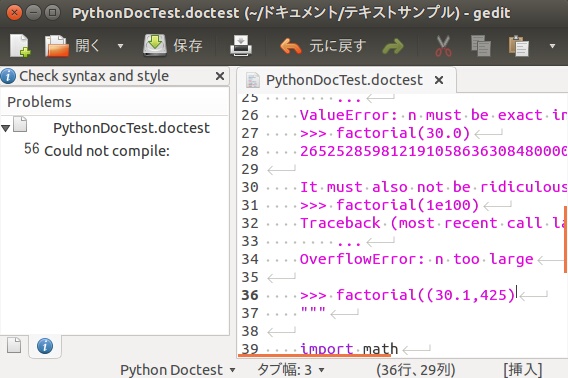Open recent files dropdown arrow
This screenshot has width=568, height=378.
coord(120,46)
